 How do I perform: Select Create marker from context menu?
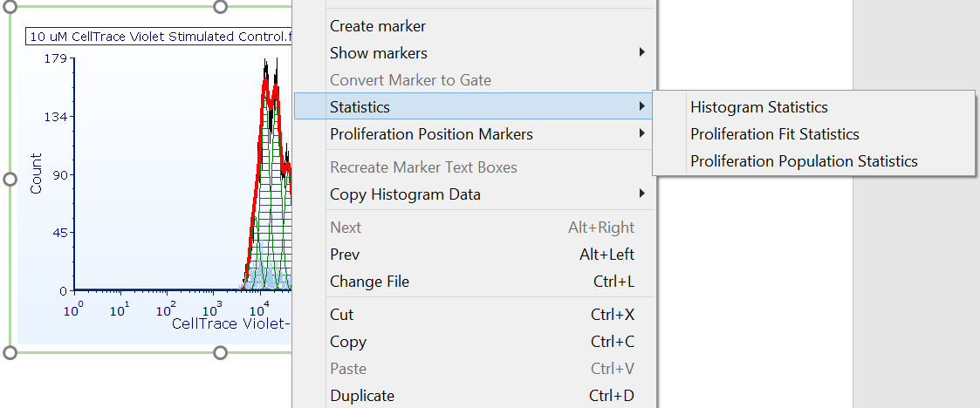click(x=378, y=26)
